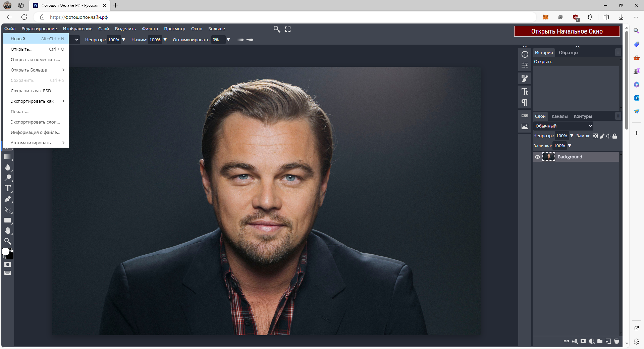Open the CSS panel icon

pos(525,116)
